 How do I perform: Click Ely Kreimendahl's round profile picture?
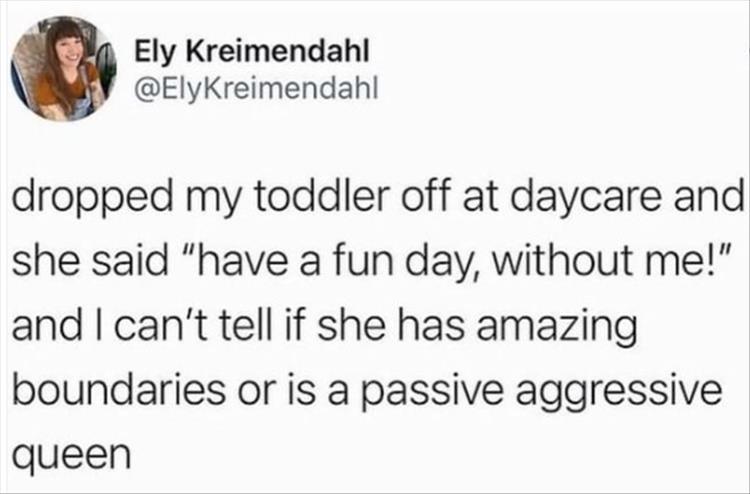[x=64, y=69]
